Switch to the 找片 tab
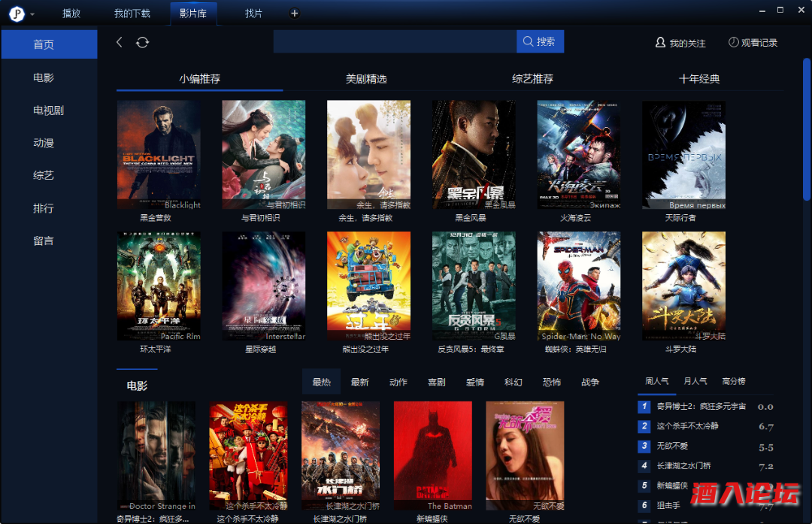Screen dimensions: 812x524 point(253,14)
